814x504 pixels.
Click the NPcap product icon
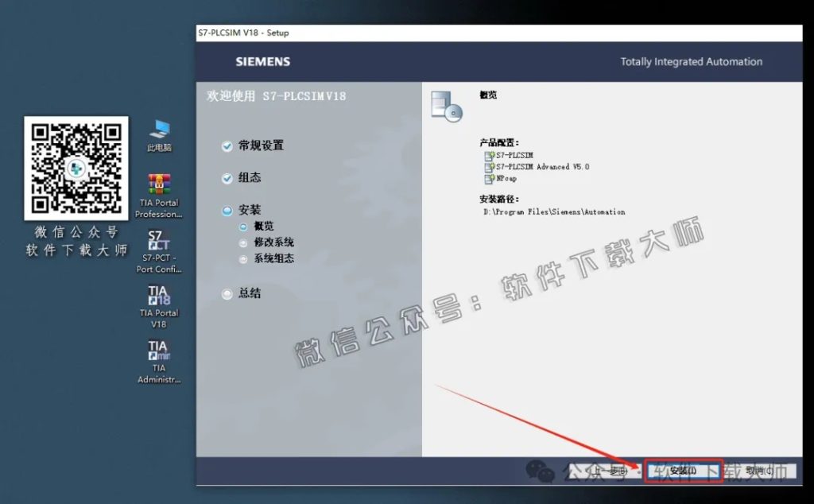click(504, 177)
